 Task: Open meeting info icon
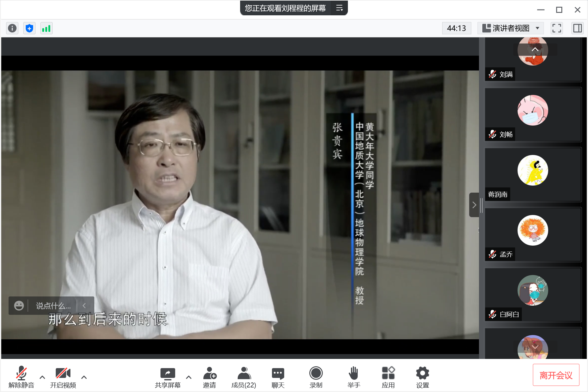(x=12, y=28)
